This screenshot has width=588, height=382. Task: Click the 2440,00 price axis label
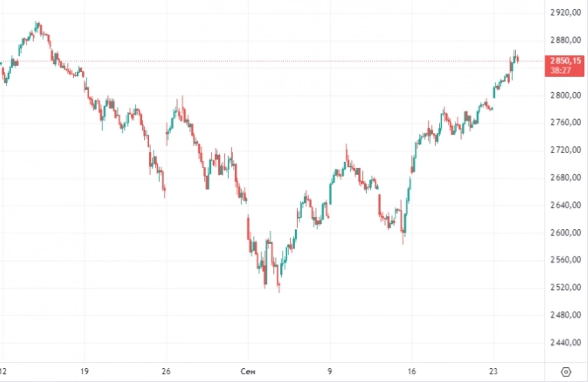click(566, 342)
